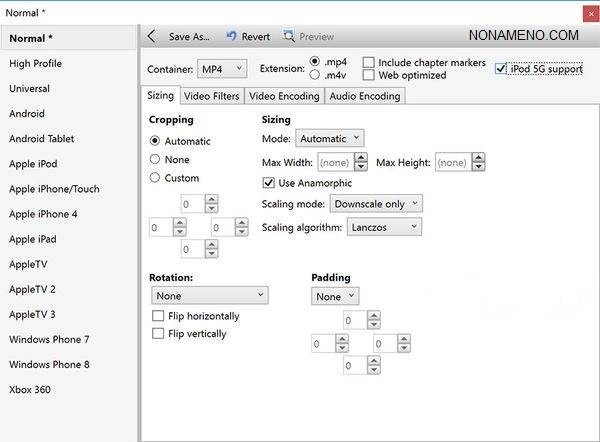Screen dimensions: 600x442
Task: Increase top cropping value stepper
Action: [211, 198]
